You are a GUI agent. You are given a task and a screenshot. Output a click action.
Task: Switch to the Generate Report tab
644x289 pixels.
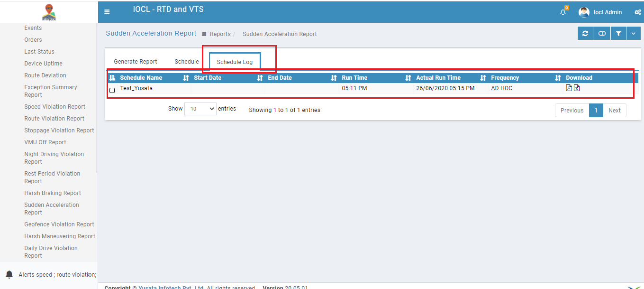coord(136,62)
